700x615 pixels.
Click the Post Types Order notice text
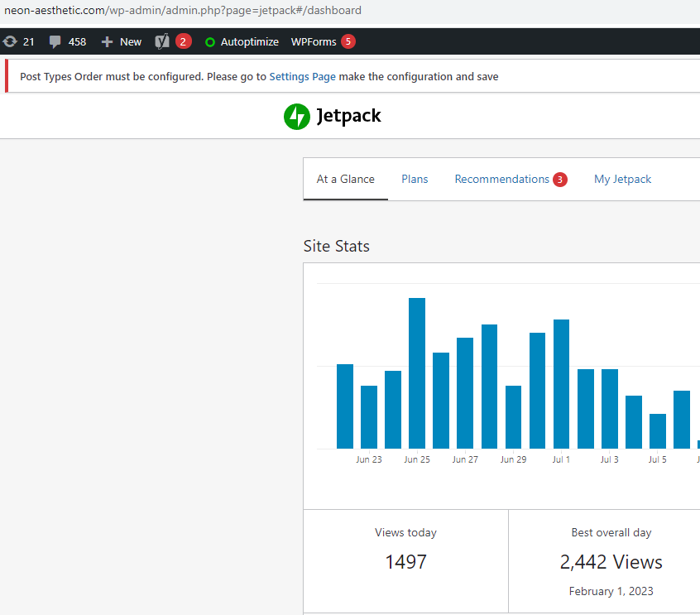click(259, 77)
